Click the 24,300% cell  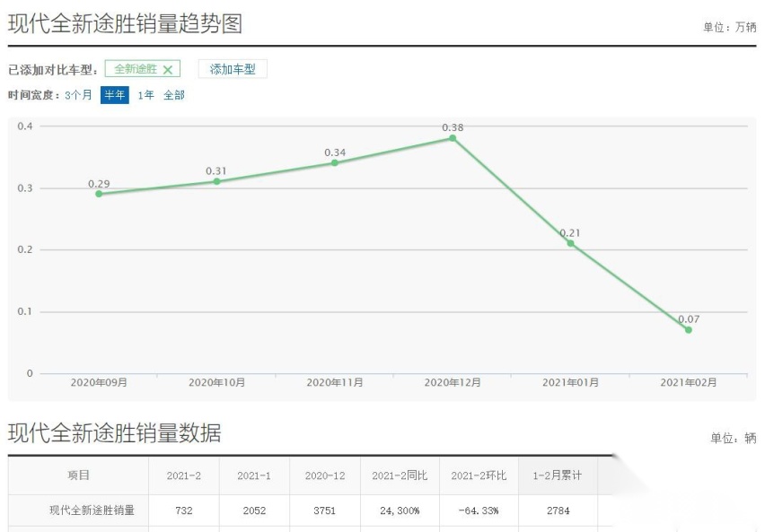tap(400, 511)
